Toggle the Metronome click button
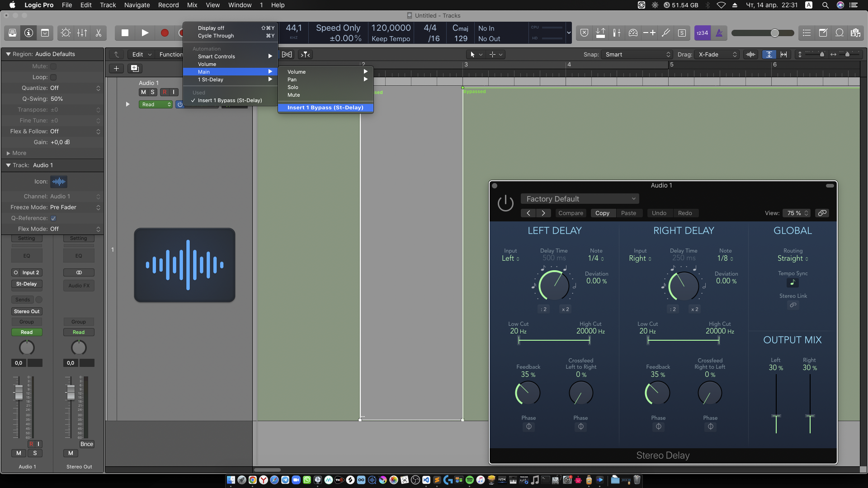 [719, 33]
